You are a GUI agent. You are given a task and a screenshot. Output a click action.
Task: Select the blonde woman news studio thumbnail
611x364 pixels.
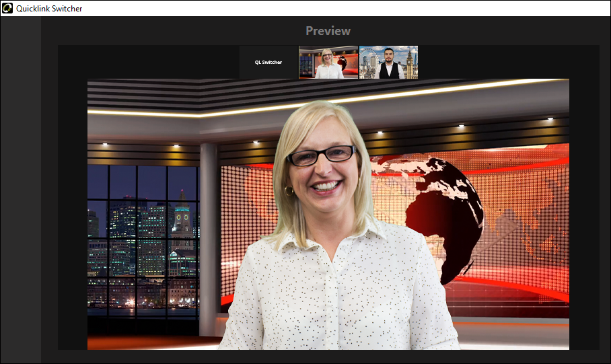pyautogui.click(x=328, y=62)
